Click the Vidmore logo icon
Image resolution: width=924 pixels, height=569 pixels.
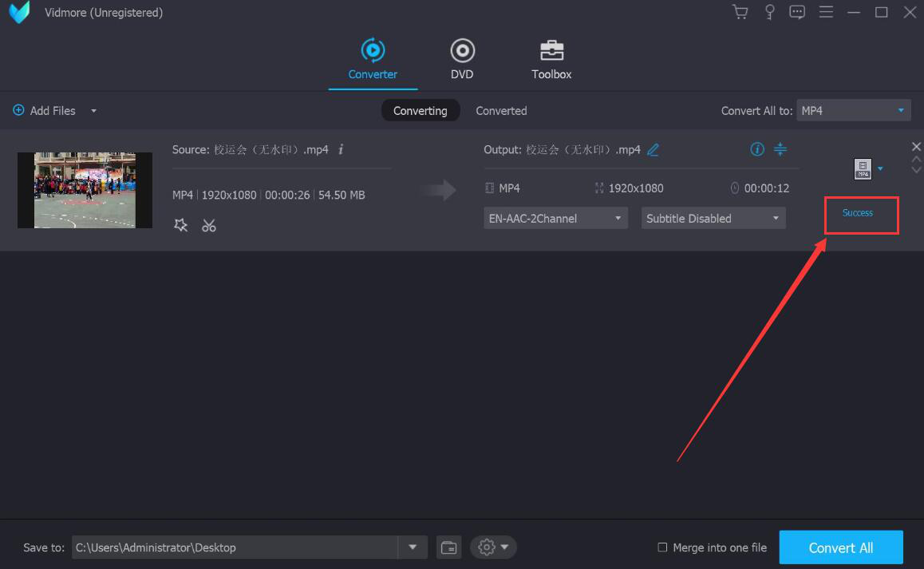click(19, 13)
